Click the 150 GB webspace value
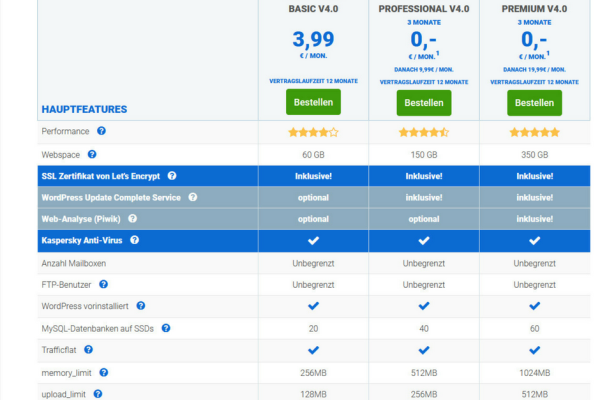Viewport: 600px width, 400px height. (x=424, y=155)
